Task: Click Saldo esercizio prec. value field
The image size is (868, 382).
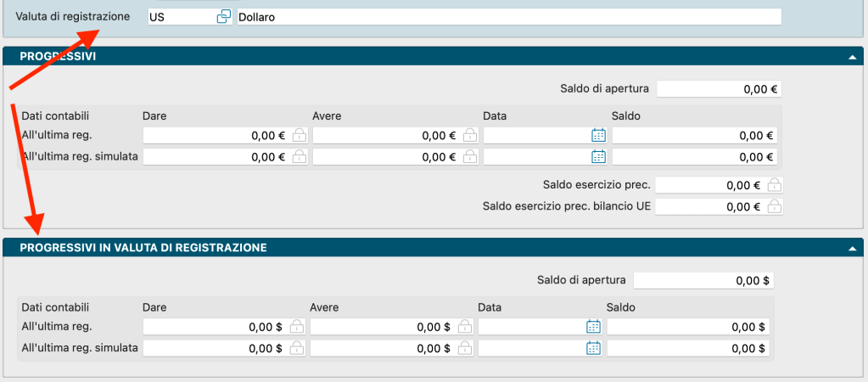Action: click(x=708, y=185)
